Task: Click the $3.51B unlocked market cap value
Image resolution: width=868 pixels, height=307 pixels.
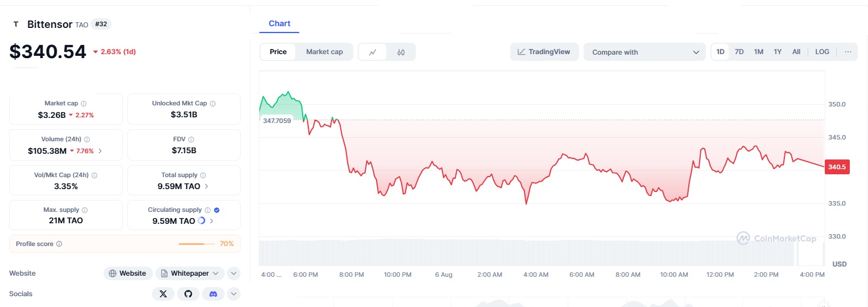Action: 184,115
